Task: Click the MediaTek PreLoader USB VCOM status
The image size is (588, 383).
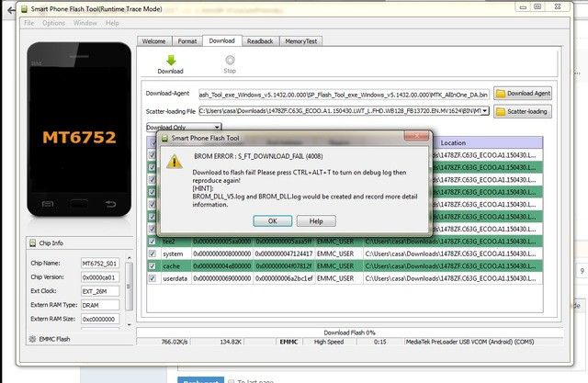Action: tap(470, 342)
